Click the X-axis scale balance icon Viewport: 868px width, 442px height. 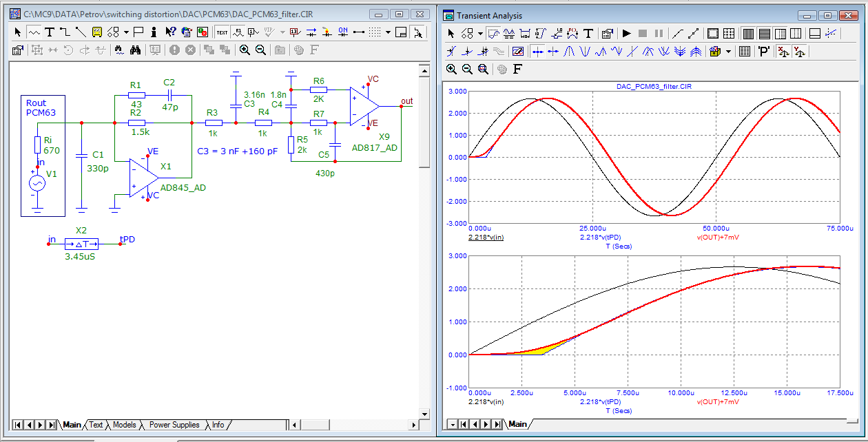(x=783, y=51)
